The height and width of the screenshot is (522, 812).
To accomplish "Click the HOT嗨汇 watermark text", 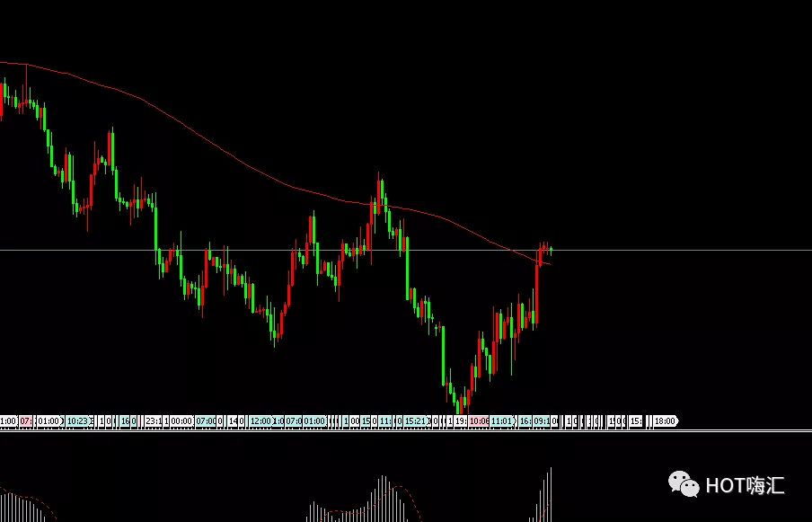I will [745, 486].
